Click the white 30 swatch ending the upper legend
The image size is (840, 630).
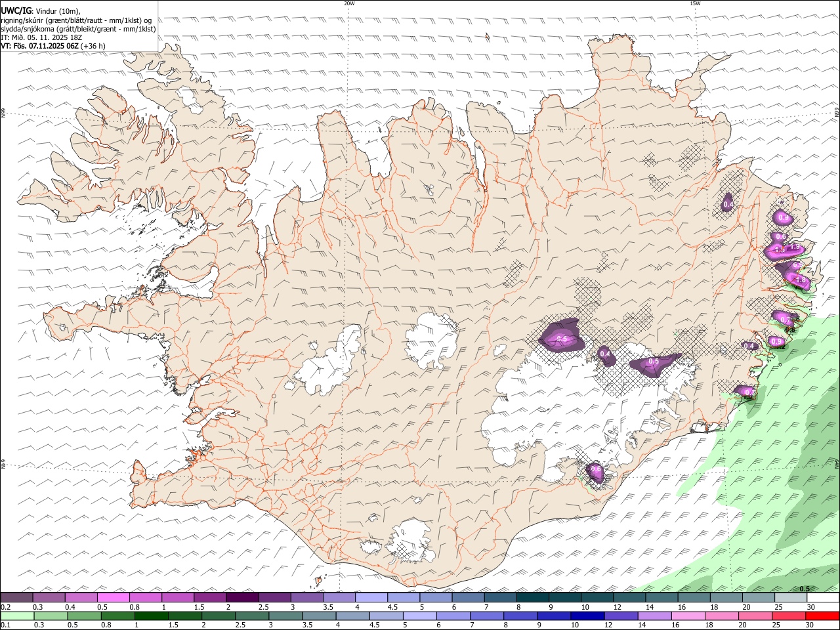point(822,598)
